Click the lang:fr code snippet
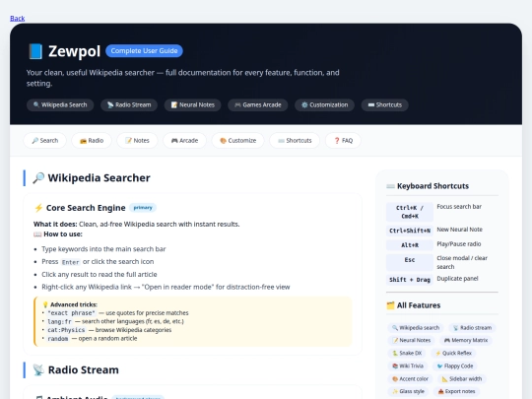This screenshot has width=532, height=399. pos(59,321)
